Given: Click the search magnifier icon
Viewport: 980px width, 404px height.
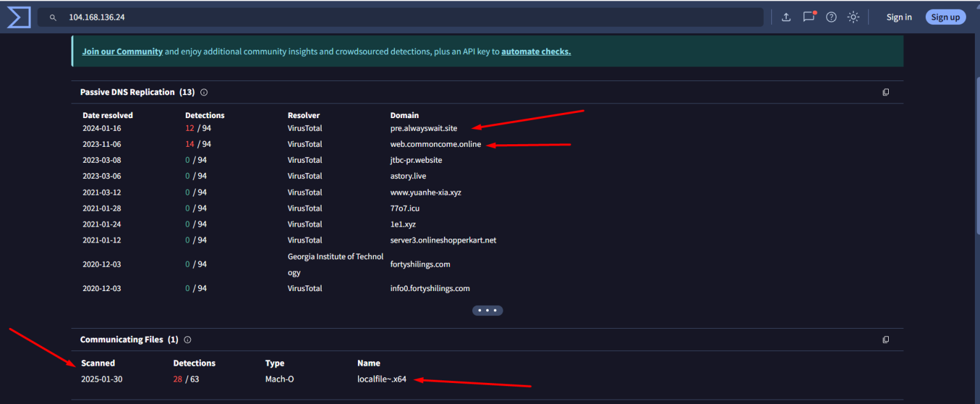Looking at the screenshot, I should click(53, 17).
